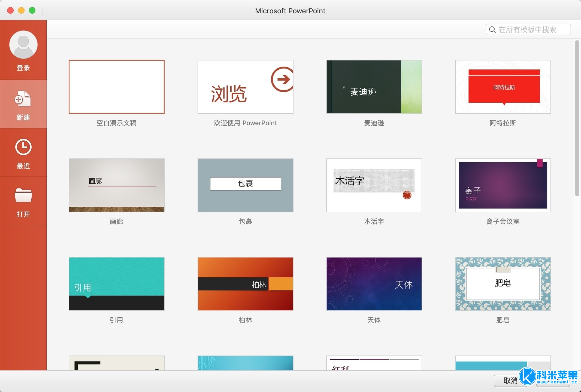Image resolution: width=581 pixels, height=392 pixels.
Task: Click the 肥皂 caption text
Action: (x=503, y=320)
